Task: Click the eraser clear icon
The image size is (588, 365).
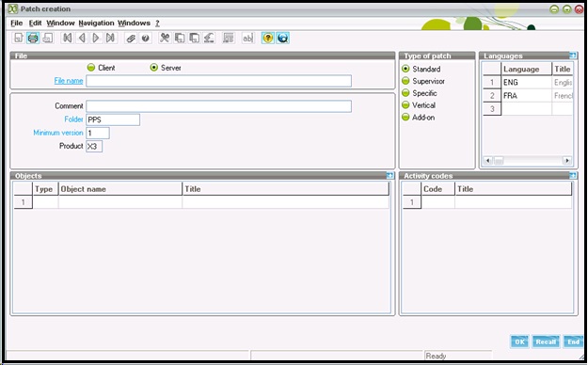Action: [209, 38]
